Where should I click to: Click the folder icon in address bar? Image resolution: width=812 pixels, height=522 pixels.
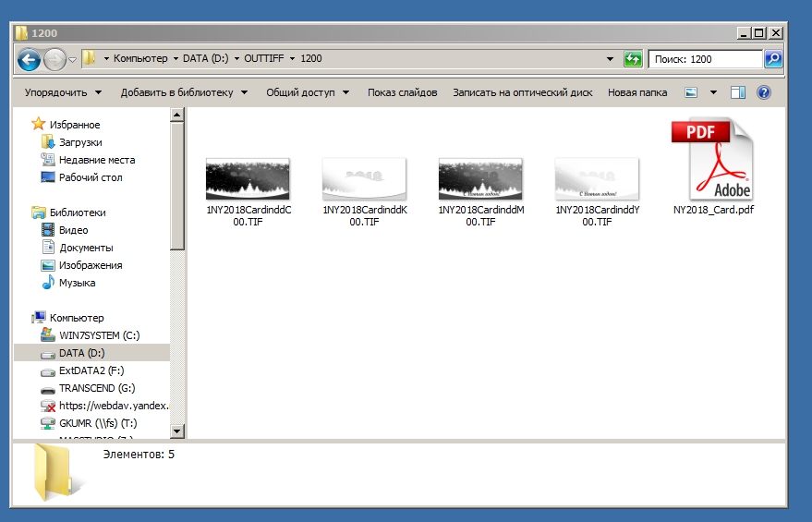click(89, 58)
